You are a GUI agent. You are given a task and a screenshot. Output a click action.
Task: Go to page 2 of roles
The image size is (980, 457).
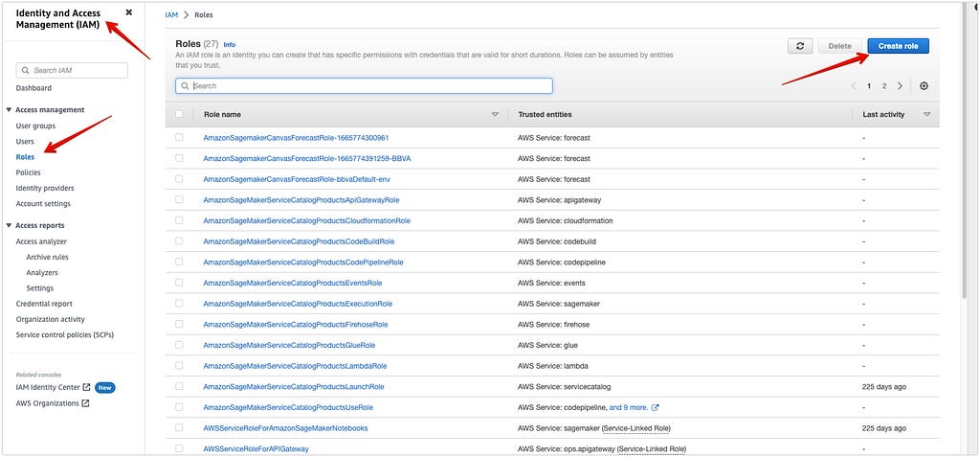[884, 86]
